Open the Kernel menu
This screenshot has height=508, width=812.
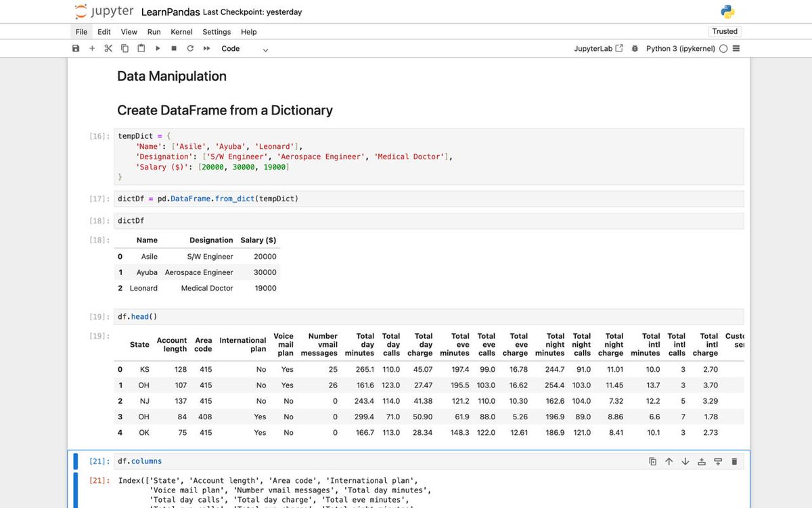click(x=181, y=32)
